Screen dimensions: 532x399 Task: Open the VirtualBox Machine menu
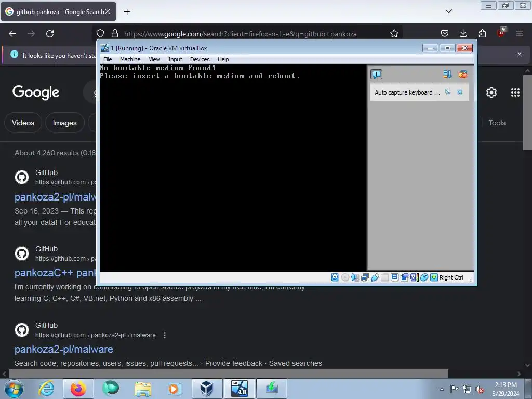[130, 59]
